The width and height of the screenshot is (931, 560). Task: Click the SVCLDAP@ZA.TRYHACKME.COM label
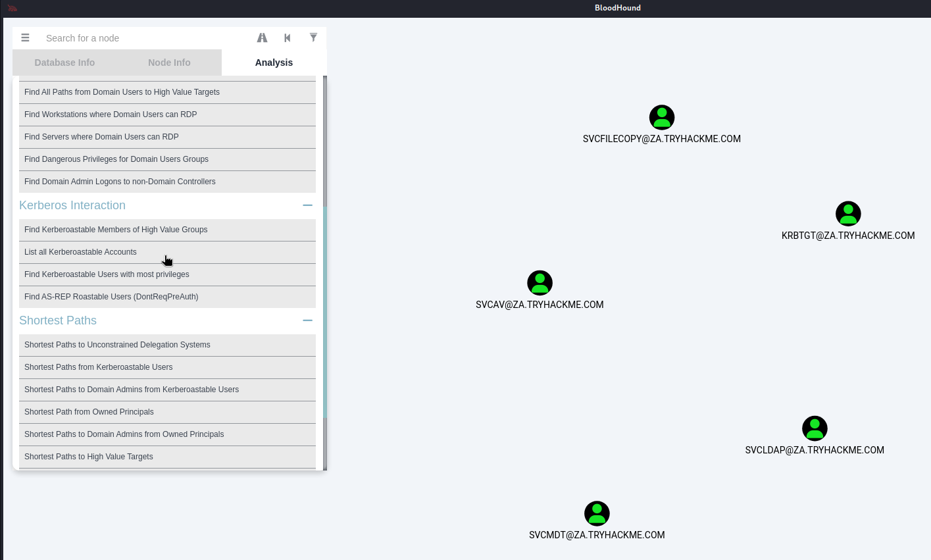tap(815, 450)
